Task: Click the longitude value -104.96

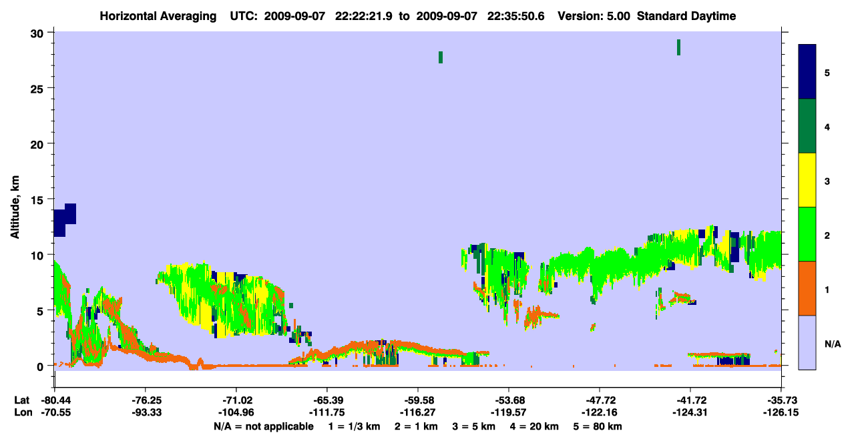Action: pos(236,412)
